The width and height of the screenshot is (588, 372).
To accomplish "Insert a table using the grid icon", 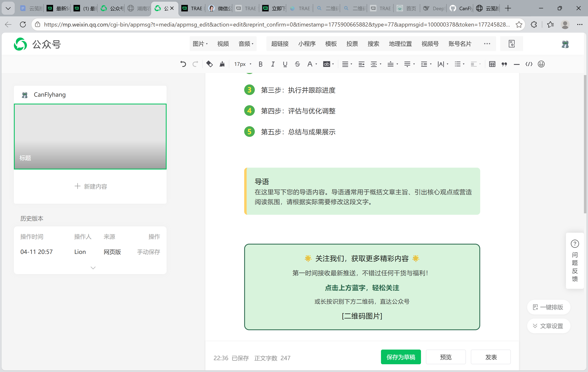I will [492, 64].
